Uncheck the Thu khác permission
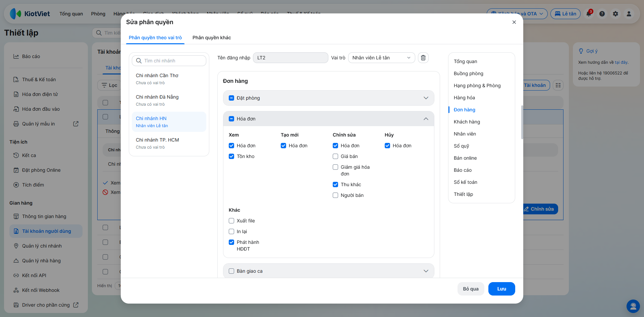The height and width of the screenshot is (317, 644). pos(335,184)
